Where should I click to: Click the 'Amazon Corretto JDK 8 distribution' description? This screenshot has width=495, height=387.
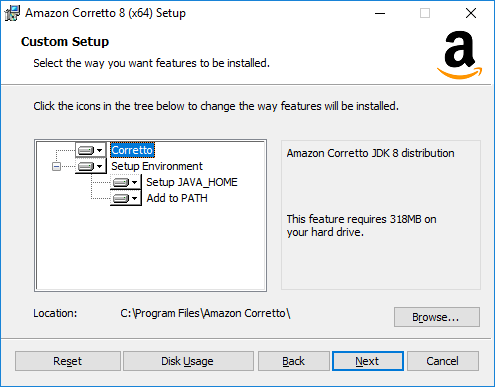pos(370,153)
